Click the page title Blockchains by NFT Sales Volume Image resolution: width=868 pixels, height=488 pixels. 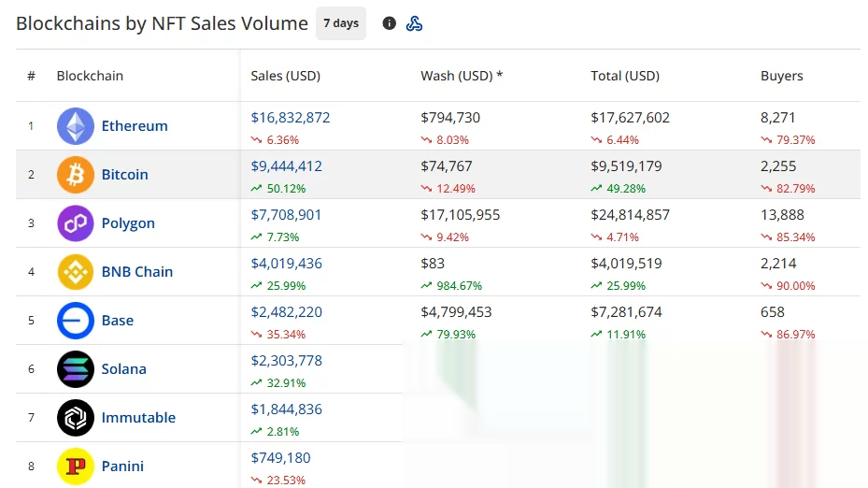pyautogui.click(x=162, y=23)
